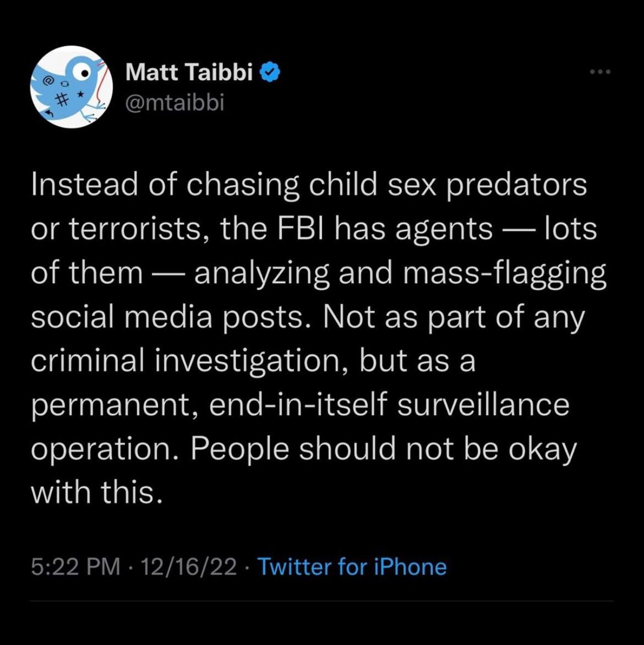This screenshot has height=645, width=644.
Task: Click the bird's eye in the avatar
Action: [x=84, y=73]
